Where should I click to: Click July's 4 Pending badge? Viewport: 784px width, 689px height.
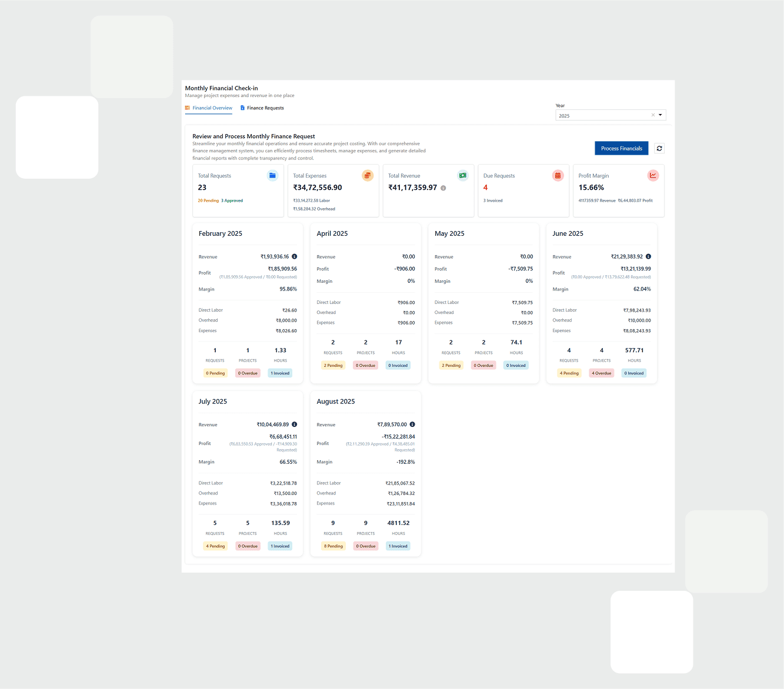pyautogui.click(x=215, y=546)
